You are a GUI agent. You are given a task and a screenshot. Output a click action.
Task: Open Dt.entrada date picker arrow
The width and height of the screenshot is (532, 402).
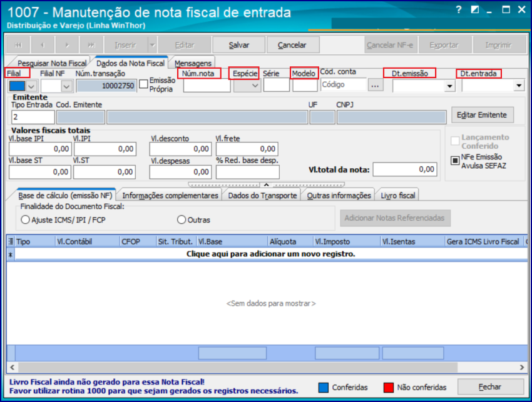(x=519, y=86)
